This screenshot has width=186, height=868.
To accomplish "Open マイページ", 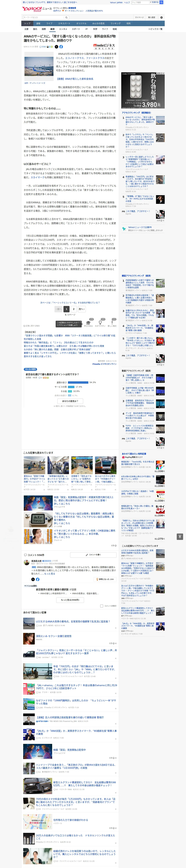I will click(x=139, y=18).
